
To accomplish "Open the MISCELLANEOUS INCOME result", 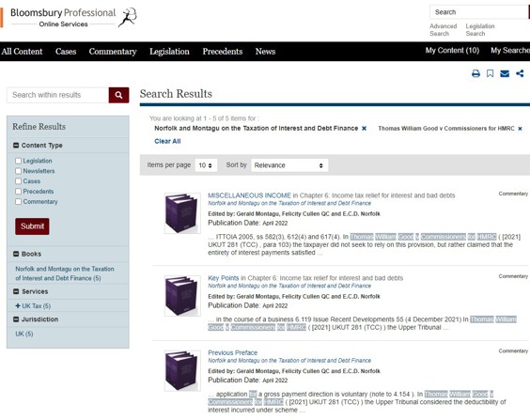I will coord(249,195).
